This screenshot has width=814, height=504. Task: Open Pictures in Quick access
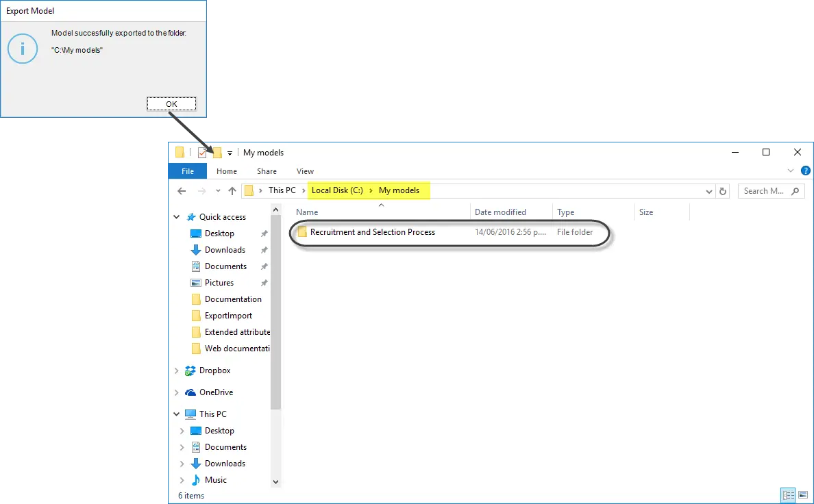click(x=219, y=283)
